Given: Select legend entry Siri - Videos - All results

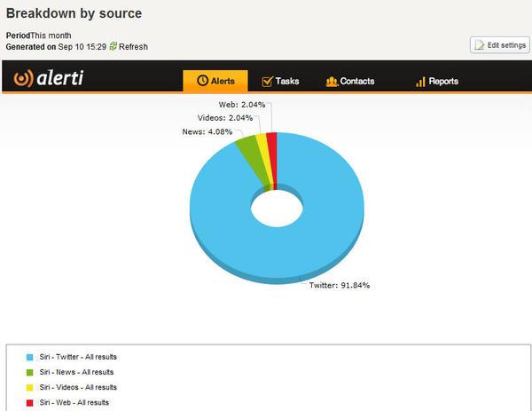Looking at the screenshot, I should coord(78,387).
